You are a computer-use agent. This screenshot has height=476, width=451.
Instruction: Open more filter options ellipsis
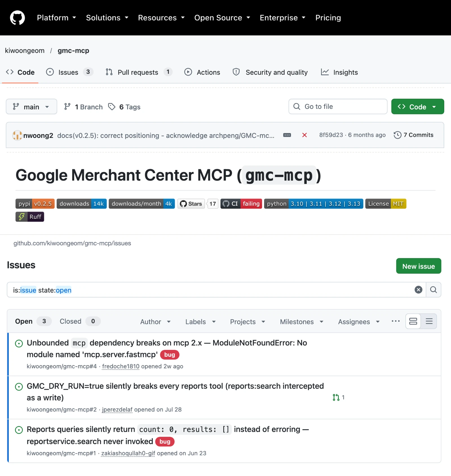click(396, 321)
